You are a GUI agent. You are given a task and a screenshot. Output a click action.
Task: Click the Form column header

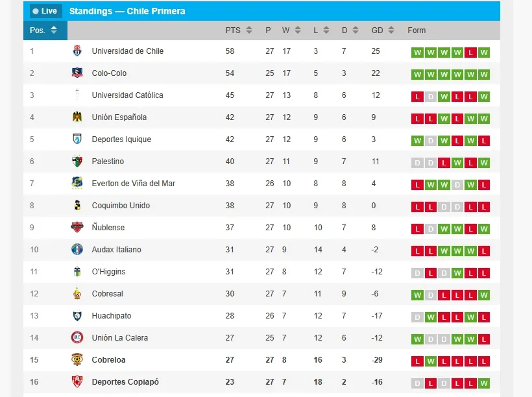click(417, 30)
